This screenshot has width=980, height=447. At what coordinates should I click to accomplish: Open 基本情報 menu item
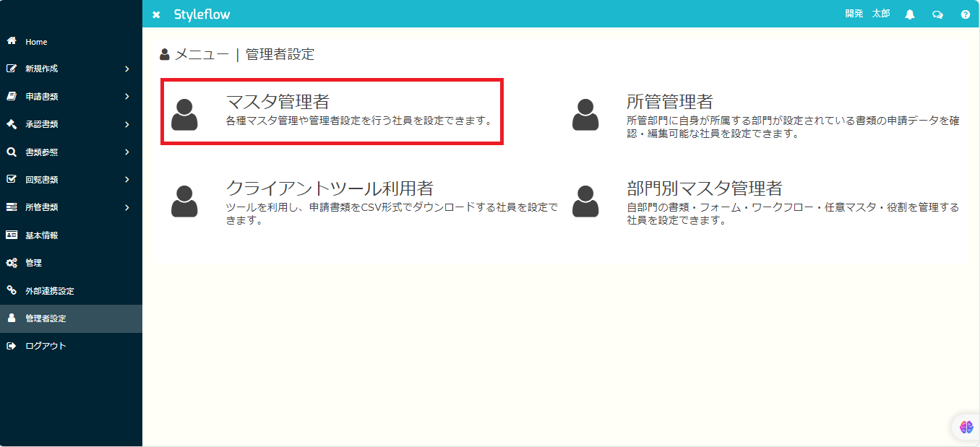pos(71,235)
